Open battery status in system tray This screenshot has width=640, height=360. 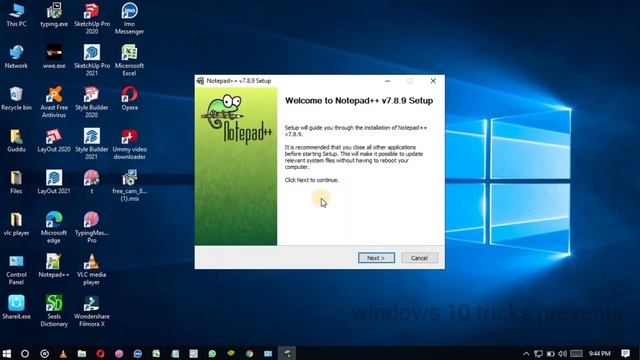[551, 353]
